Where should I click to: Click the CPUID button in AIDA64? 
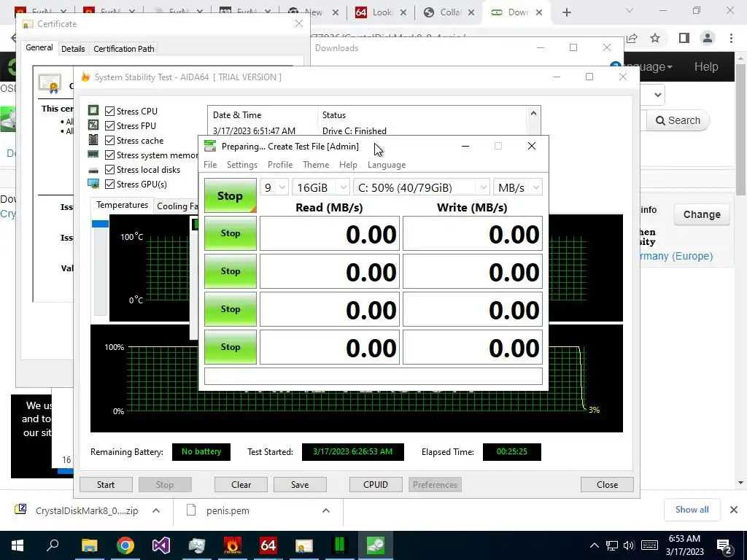(x=376, y=485)
